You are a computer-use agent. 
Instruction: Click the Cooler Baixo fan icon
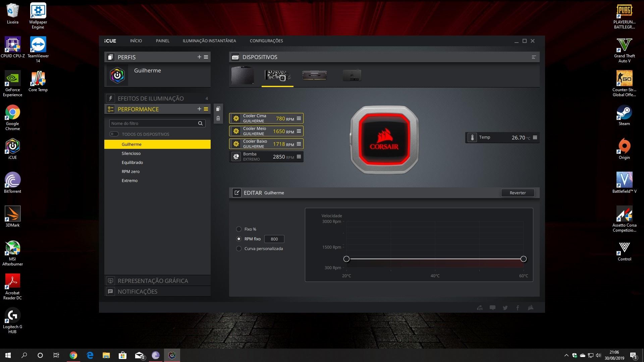[x=236, y=144]
